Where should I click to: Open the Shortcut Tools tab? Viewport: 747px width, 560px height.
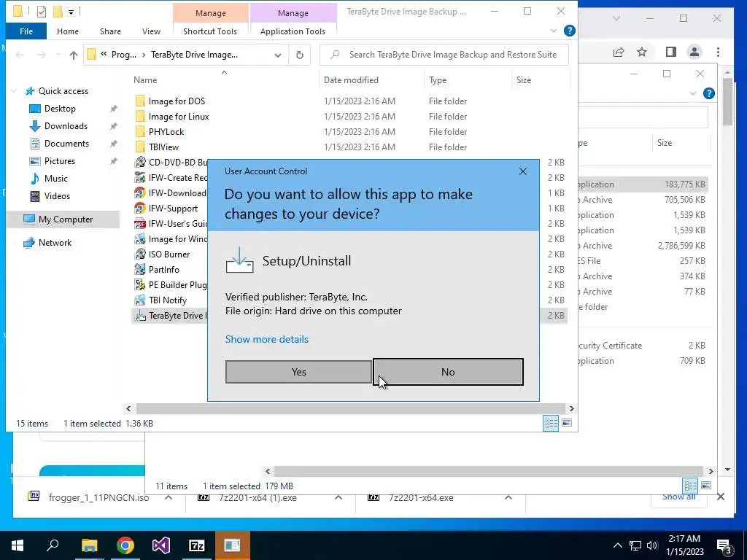pos(210,31)
